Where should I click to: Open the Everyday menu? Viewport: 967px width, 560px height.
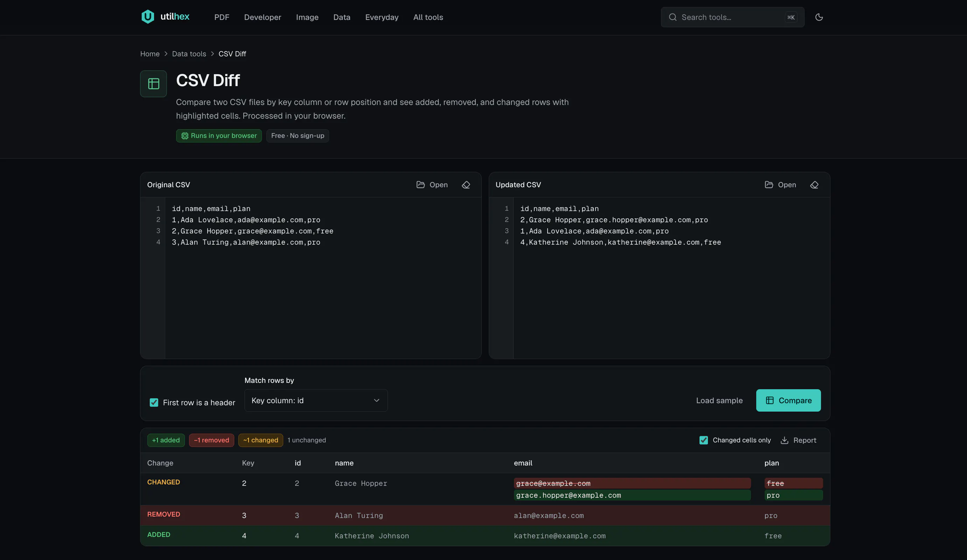point(382,17)
